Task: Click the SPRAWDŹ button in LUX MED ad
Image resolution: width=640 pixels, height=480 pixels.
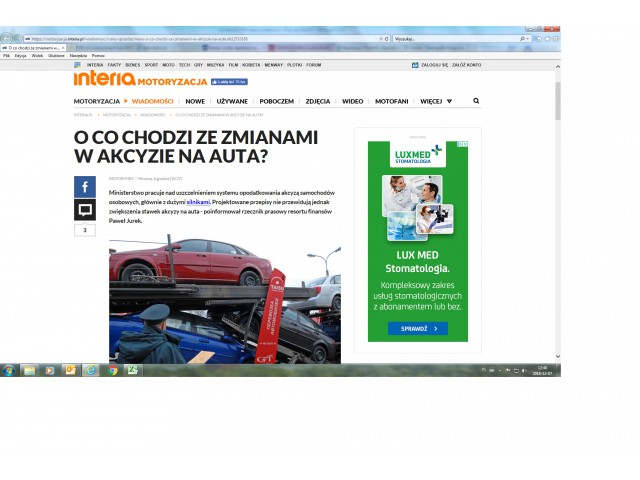Action: tap(417, 328)
